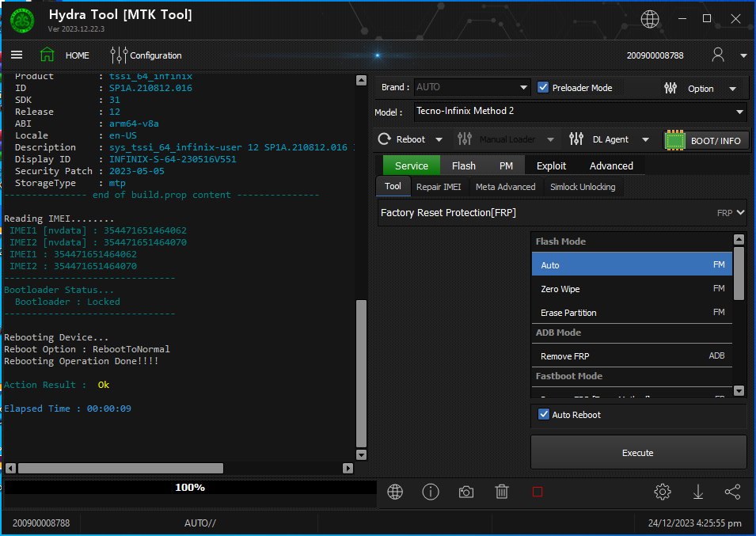Click the Factory Reset Protection[FRP] header
This screenshot has height=536, width=756.
[x=563, y=212]
